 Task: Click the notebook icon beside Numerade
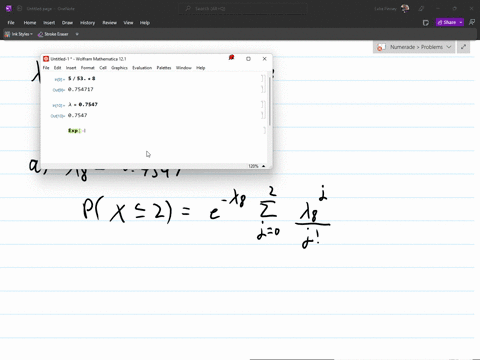(x=381, y=47)
